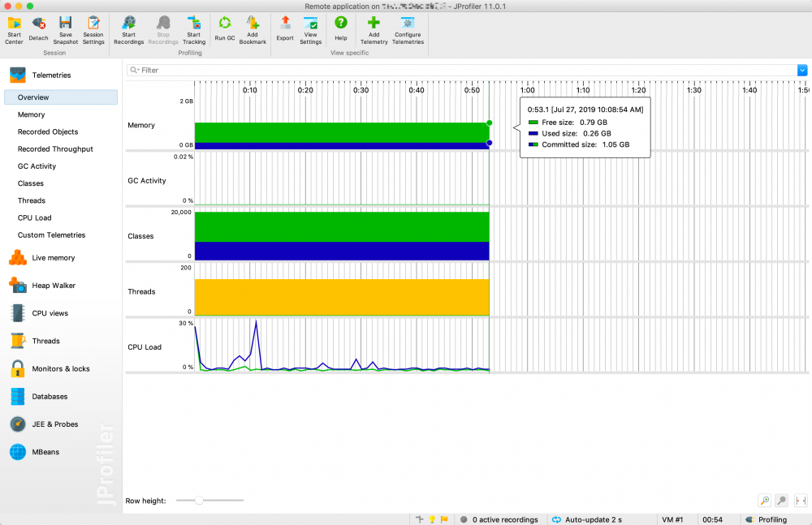Screen dimensions: 812x525
Task: Open the Filter box dropdown arrow
Action: click(x=802, y=71)
